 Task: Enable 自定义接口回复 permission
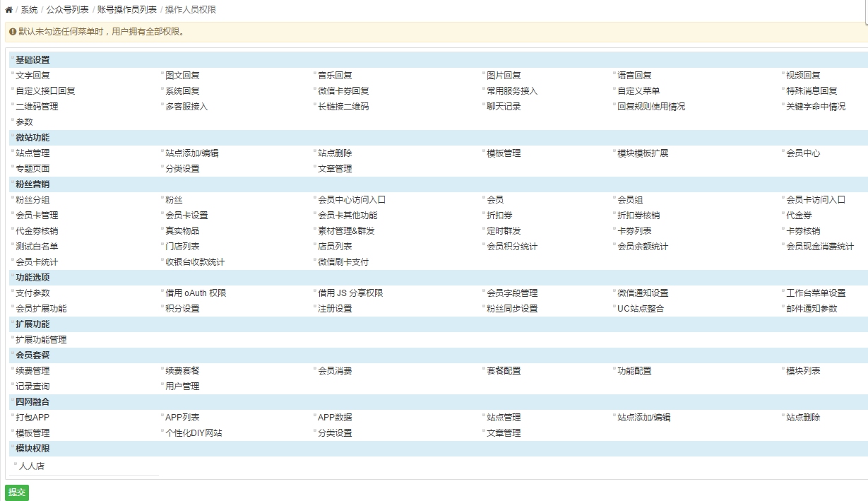13,89
